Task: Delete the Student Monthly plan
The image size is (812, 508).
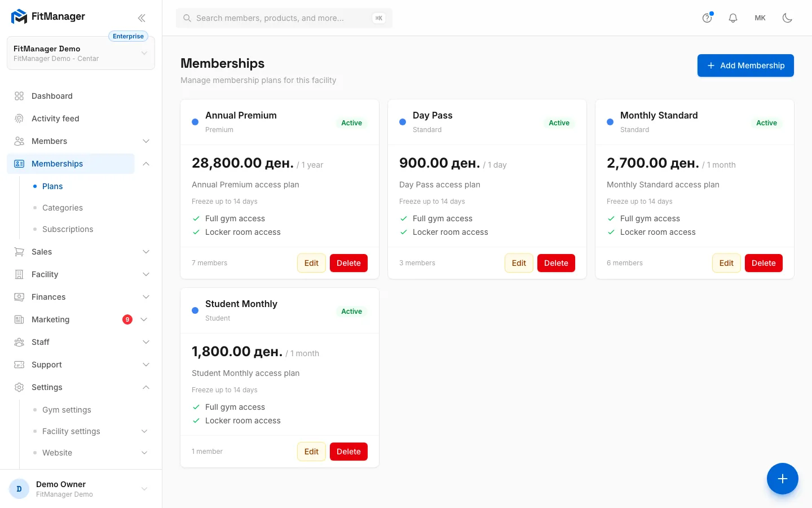Action: coord(348,452)
